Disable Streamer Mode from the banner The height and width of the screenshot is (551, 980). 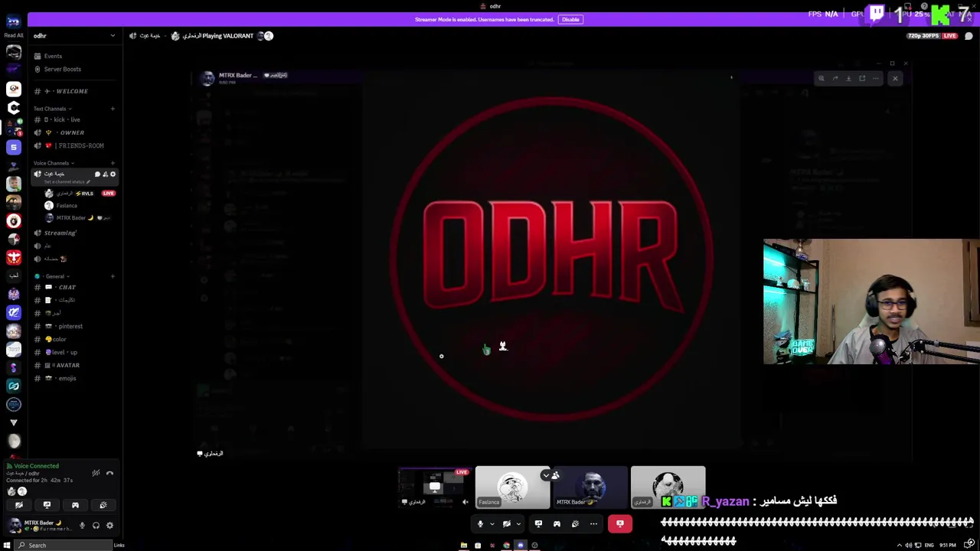[570, 19]
